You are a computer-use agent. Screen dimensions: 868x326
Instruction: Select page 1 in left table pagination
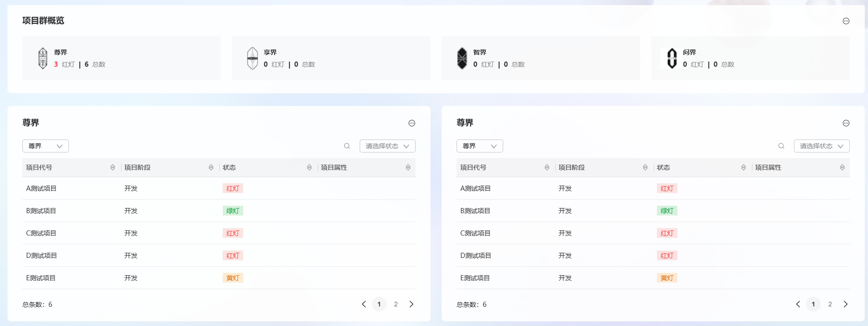point(379,304)
